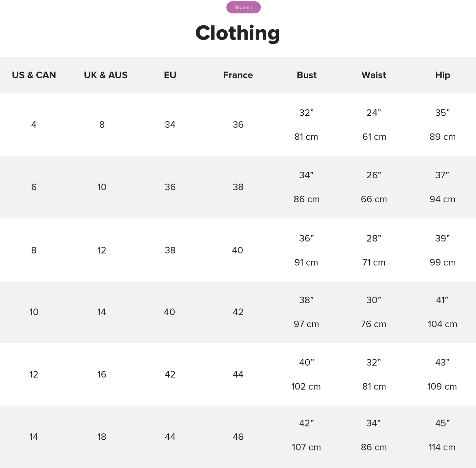The height and width of the screenshot is (468, 476).
Task: Click the EU column header
Action: [x=170, y=75]
